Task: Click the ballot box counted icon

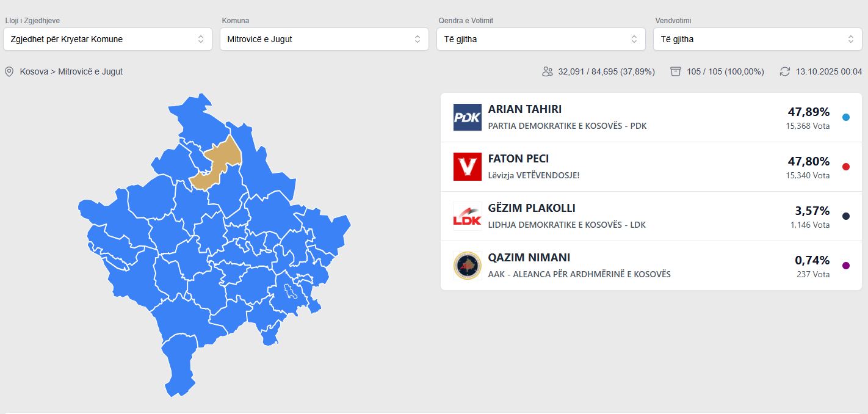Action: tap(675, 71)
